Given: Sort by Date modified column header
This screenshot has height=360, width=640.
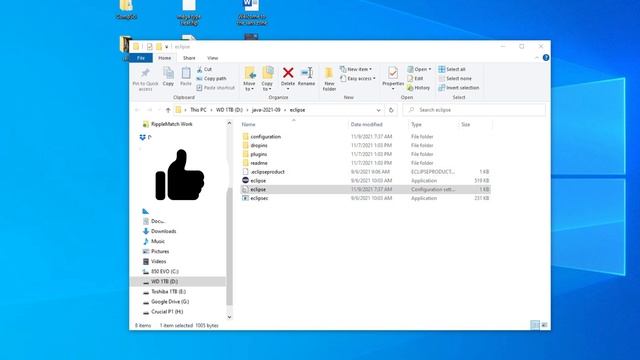Looking at the screenshot, I should click(x=367, y=124).
